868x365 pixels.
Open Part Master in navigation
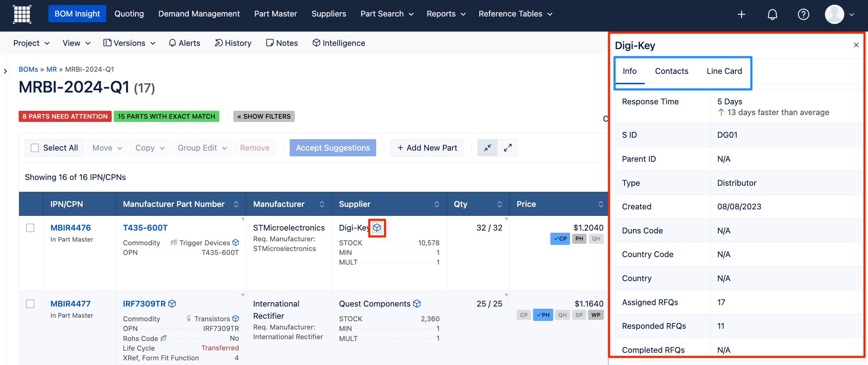[x=276, y=14]
